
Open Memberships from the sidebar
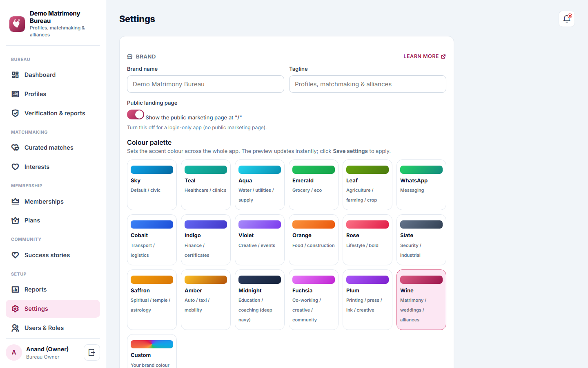pos(53,202)
